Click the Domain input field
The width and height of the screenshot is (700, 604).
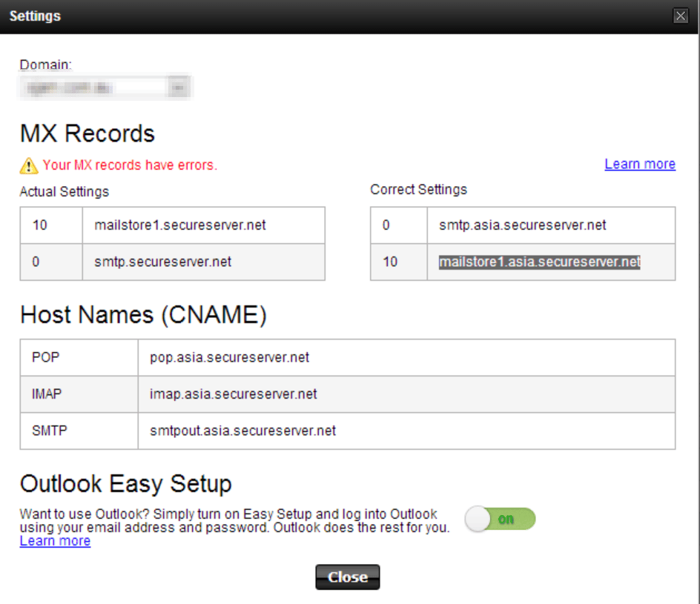96,86
